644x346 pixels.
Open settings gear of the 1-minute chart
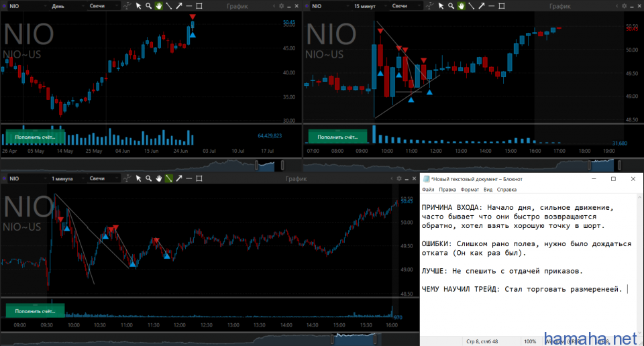click(x=398, y=178)
